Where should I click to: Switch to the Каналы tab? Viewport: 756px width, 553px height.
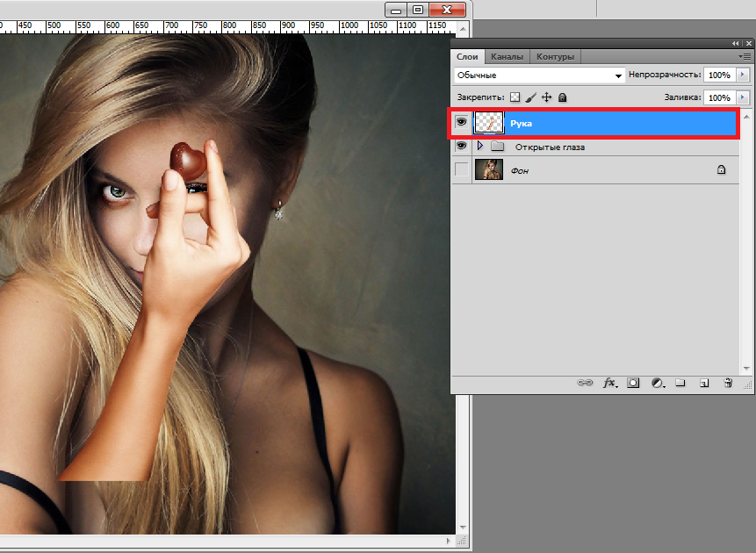coord(507,56)
